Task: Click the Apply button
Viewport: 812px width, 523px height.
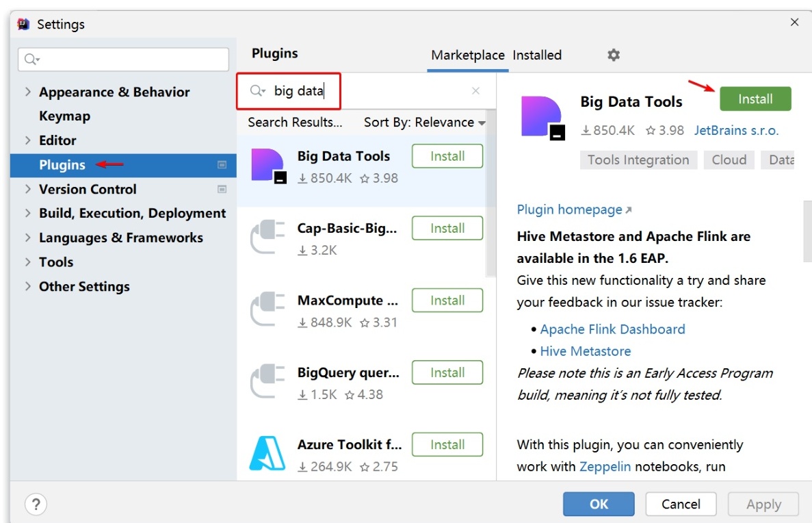Action: tap(763, 504)
